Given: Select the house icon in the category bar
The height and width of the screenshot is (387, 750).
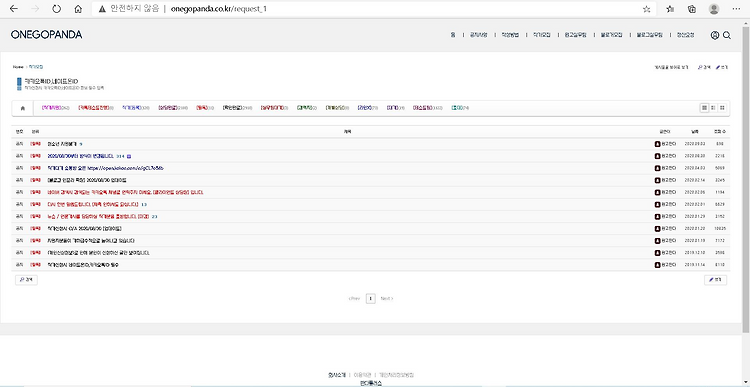Looking at the screenshot, I should tap(22, 108).
